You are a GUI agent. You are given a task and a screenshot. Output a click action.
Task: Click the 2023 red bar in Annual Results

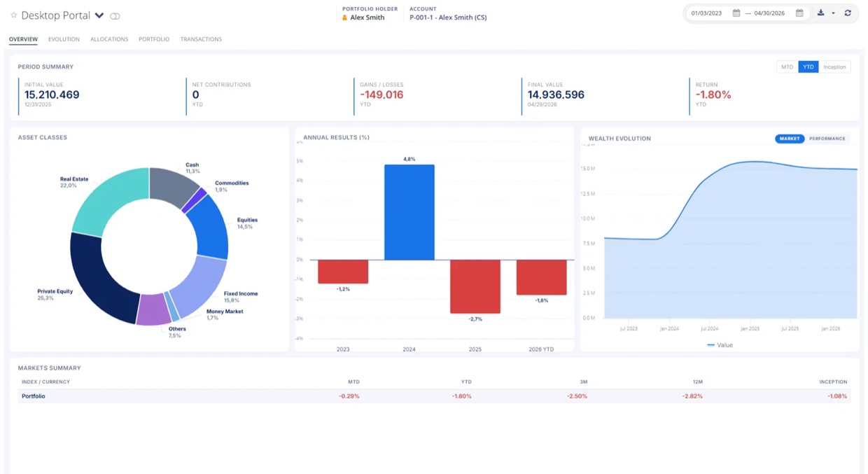pyautogui.click(x=343, y=272)
